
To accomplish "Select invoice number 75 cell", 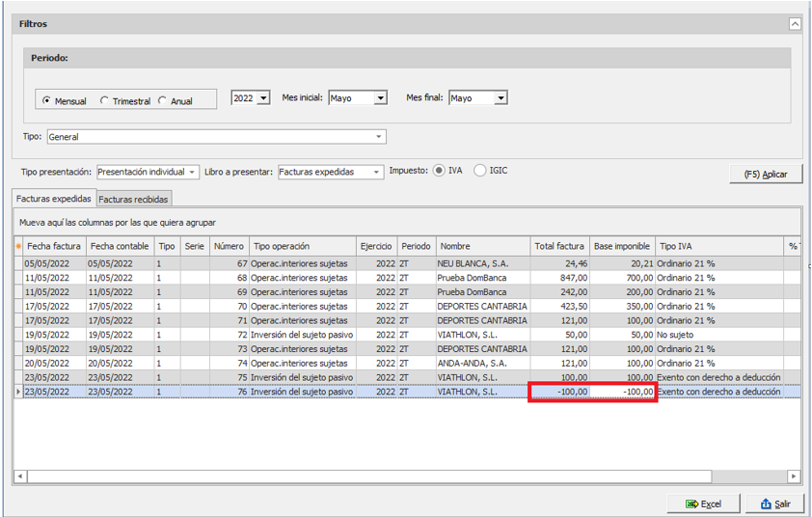I will coord(229,378).
